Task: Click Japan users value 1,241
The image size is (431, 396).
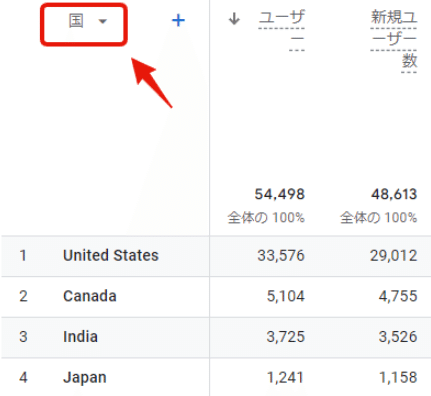Action: tap(286, 378)
